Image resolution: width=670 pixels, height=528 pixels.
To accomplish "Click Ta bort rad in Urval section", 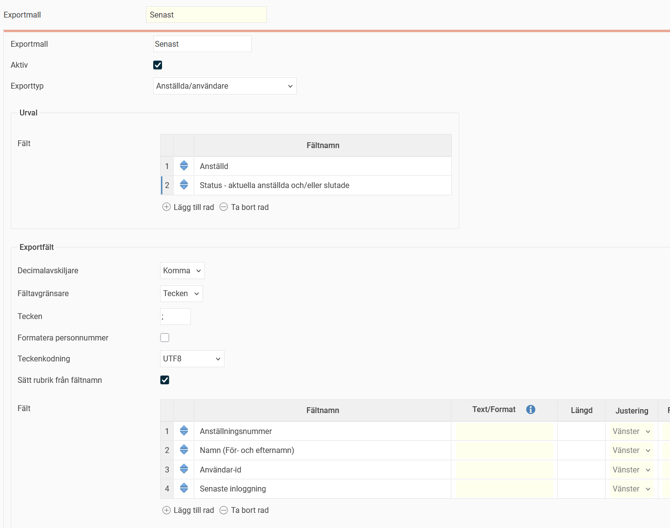I will point(244,207).
